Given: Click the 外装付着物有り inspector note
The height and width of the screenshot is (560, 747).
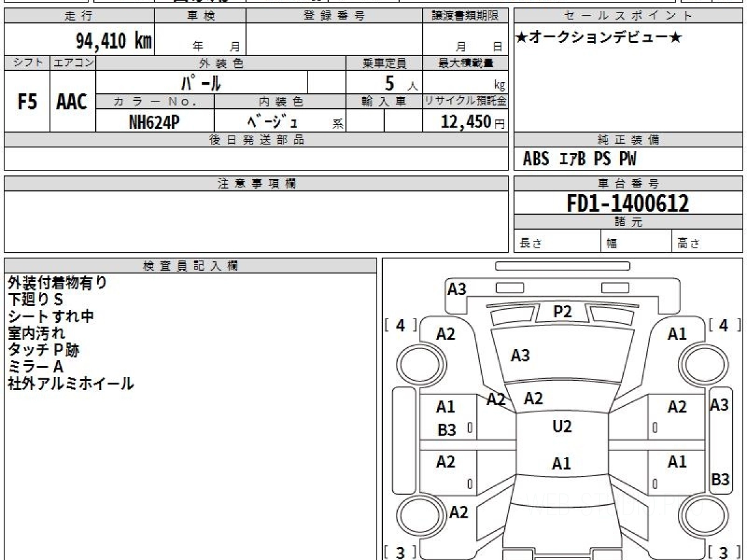Looking at the screenshot, I should (57, 282).
